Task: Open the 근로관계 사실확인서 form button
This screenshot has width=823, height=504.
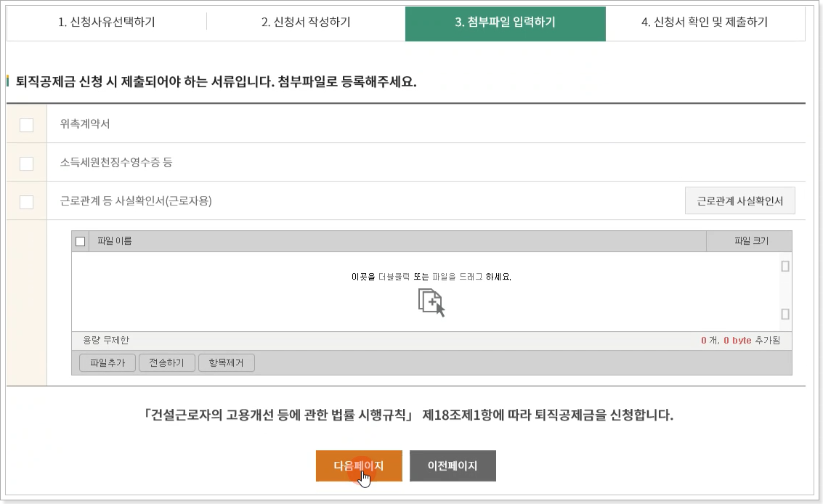Action: point(739,200)
